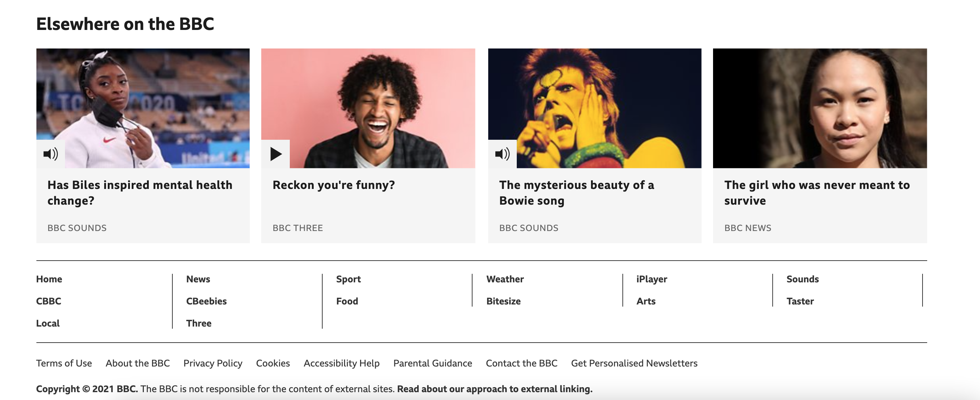Open 'Has Biles inspired mental health change?' headline
This screenshot has width=980, height=400.
pos(140,193)
